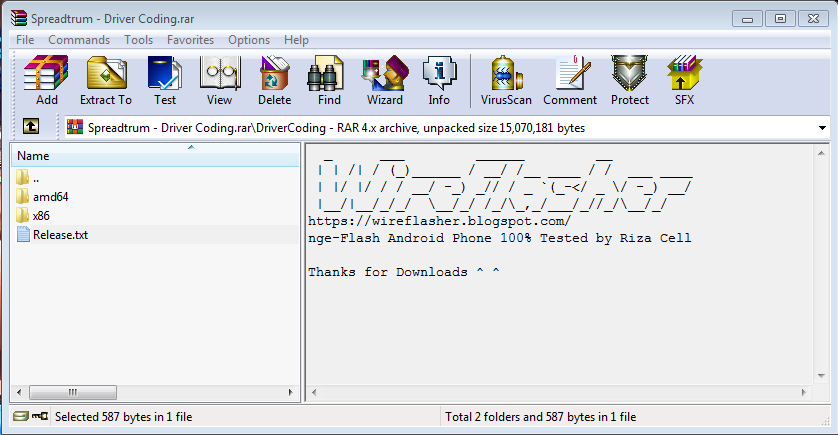Click comment pane scroll up arrow
The image size is (838, 435).
[x=821, y=153]
